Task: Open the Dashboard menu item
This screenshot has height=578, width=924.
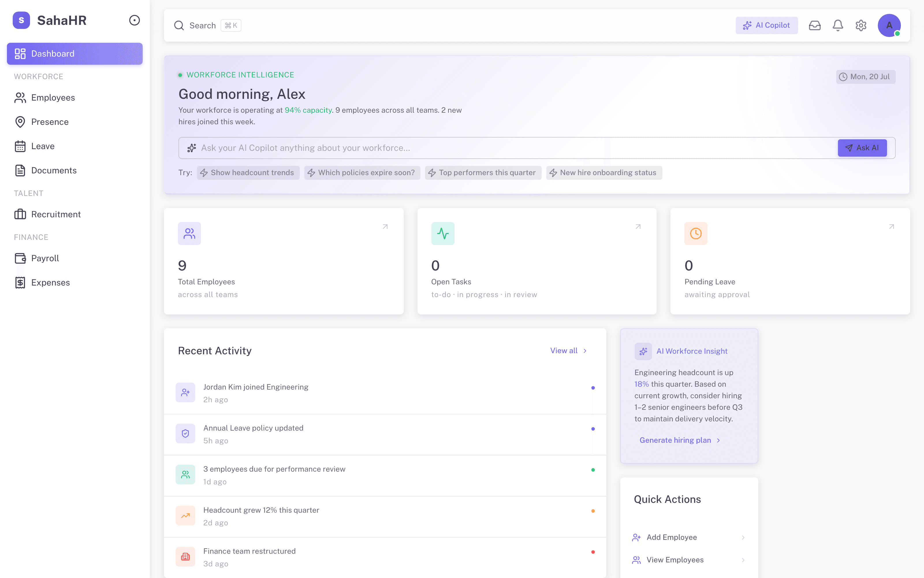Action: [x=75, y=53]
